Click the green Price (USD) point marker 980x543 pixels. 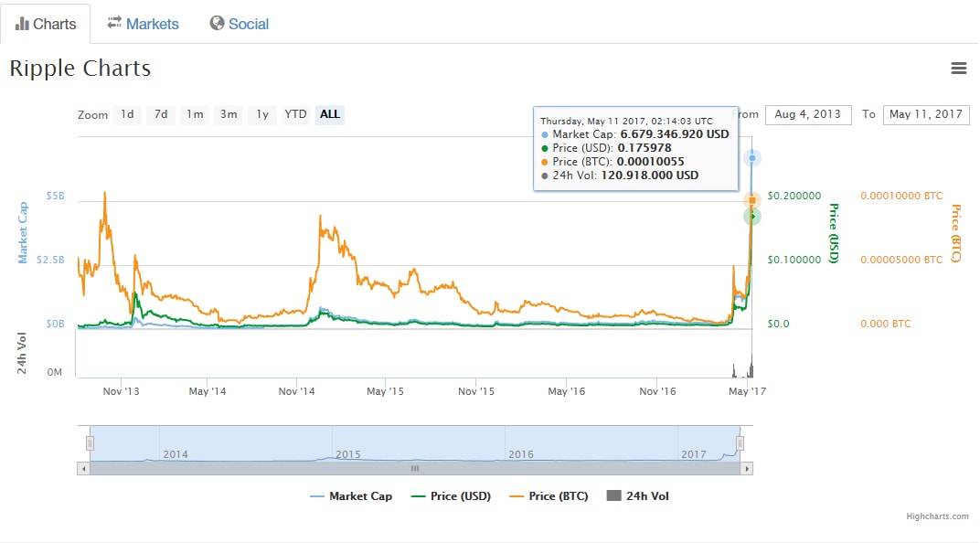click(751, 217)
